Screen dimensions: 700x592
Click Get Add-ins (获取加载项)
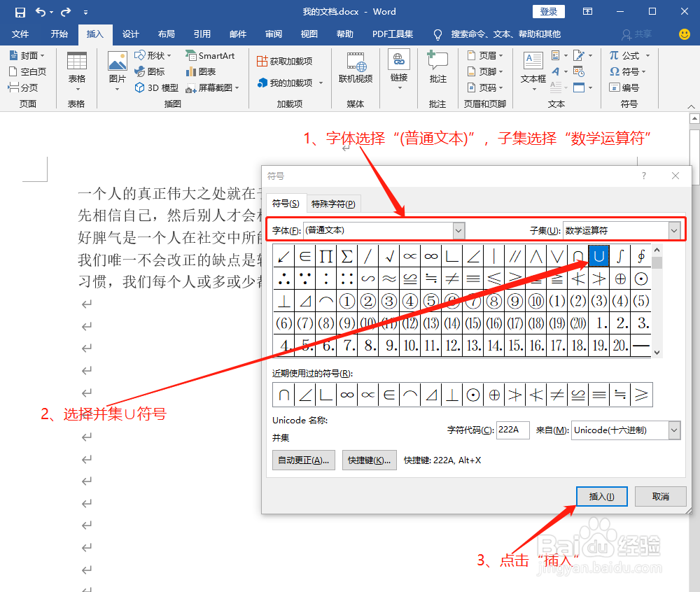[285, 61]
